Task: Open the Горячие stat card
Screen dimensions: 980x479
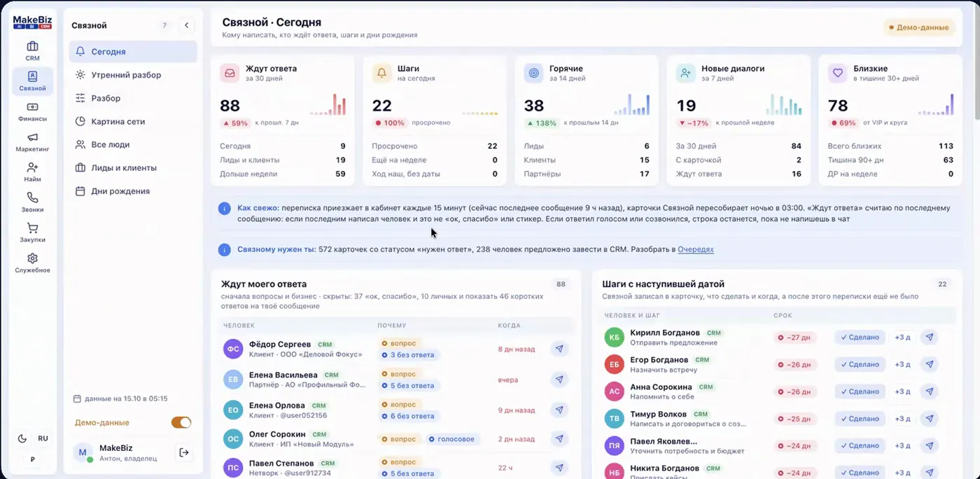Action: tap(587, 121)
